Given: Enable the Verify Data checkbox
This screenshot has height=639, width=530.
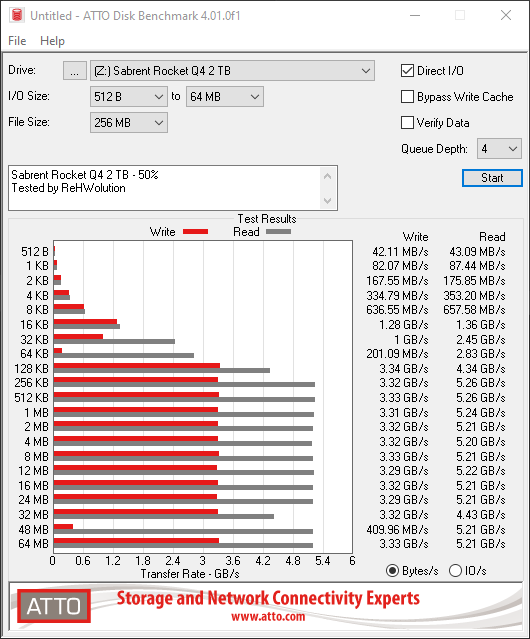Looking at the screenshot, I should click(407, 122).
